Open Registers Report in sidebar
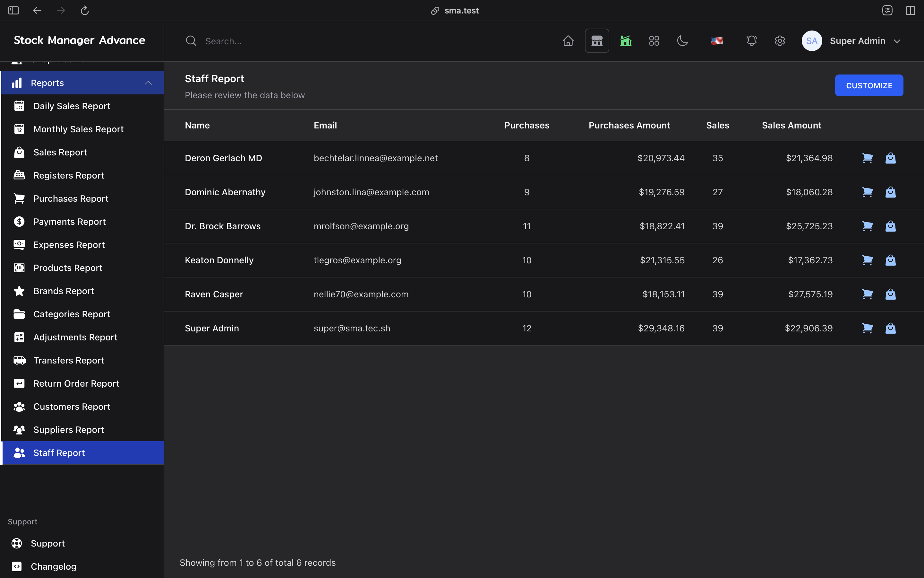Screen dimensions: 924x578 click(82, 175)
